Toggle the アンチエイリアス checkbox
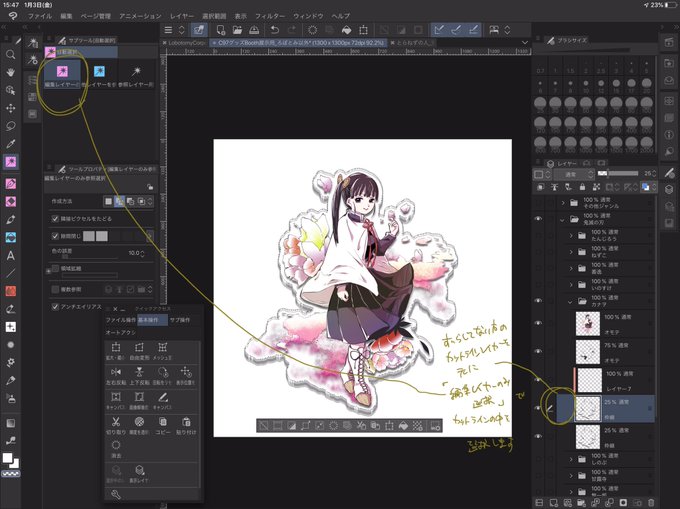The height and width of the screenshot is (509, 680). pos(55,307)
